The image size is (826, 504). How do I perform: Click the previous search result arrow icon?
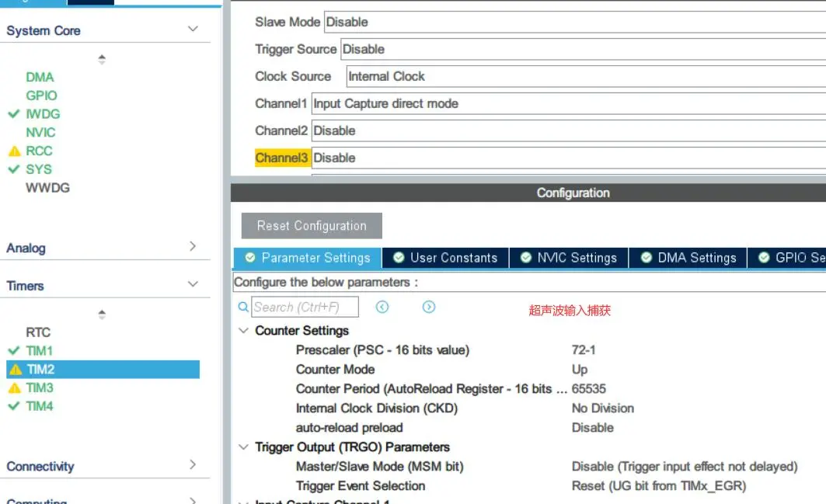(x=382, y=307)
